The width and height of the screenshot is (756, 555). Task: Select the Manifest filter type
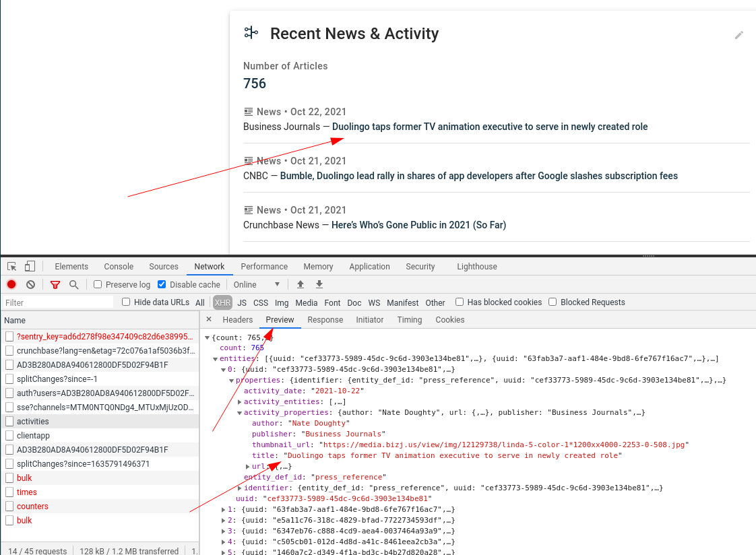click(x=402, y=302)
